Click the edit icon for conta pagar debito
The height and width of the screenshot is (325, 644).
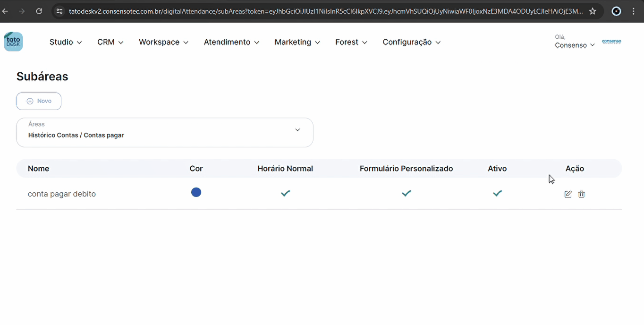(568, 194)
